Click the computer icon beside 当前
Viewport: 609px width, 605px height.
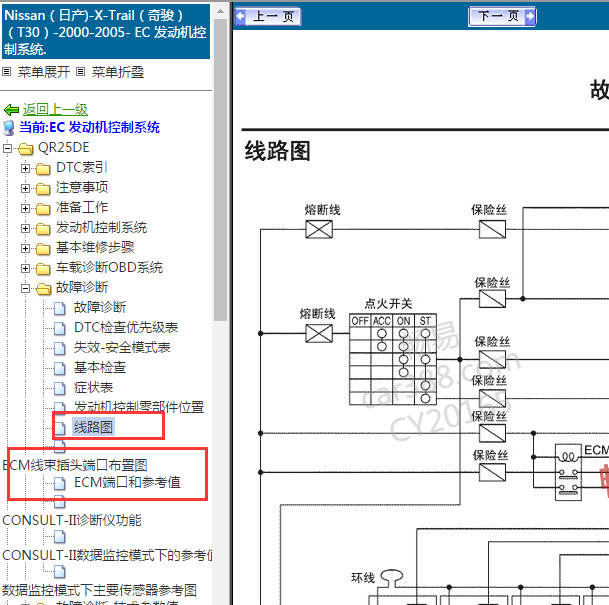[9, 128]
